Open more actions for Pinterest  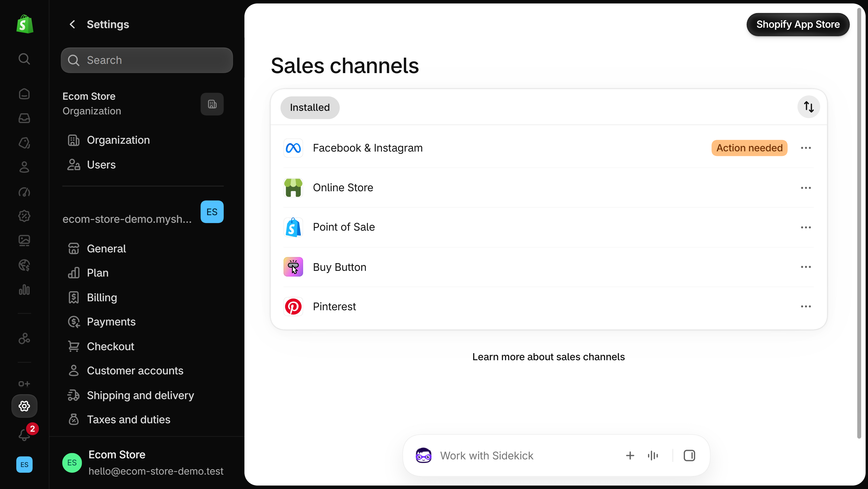(806, 306)
